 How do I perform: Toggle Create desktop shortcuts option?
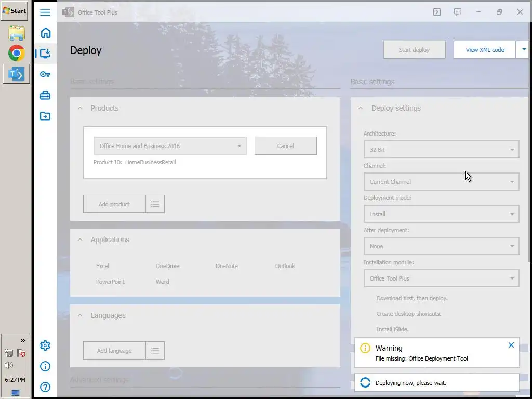click(408, 314)
